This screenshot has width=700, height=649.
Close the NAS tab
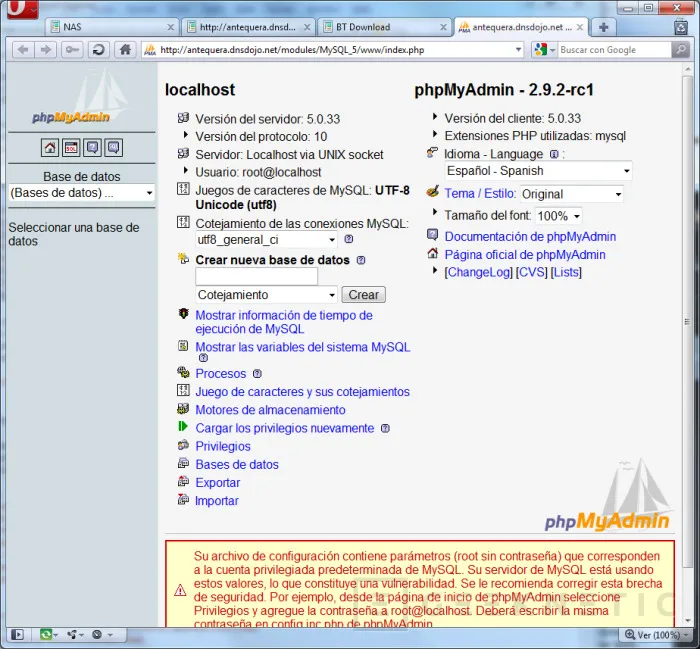coord(171,27)
